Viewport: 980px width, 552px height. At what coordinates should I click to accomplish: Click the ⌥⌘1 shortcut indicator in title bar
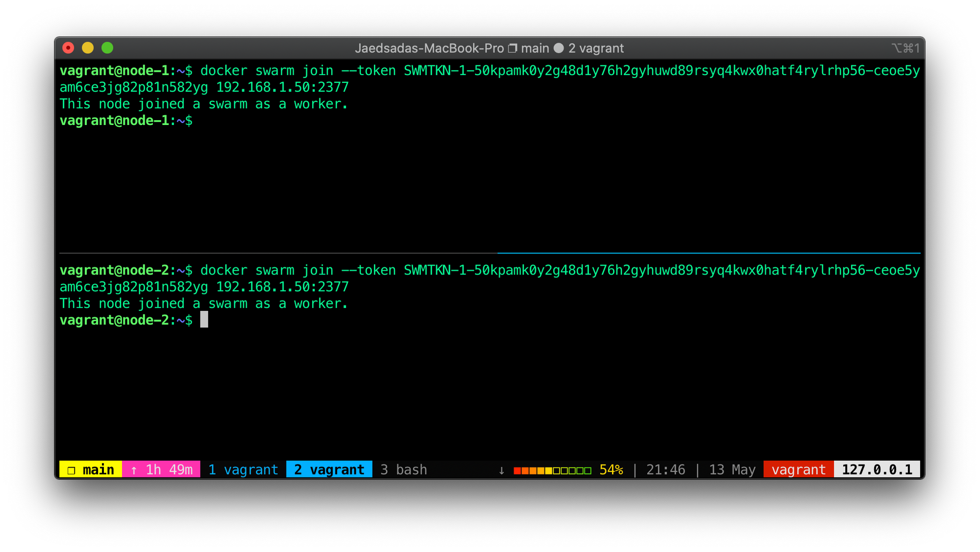(905, 48)
